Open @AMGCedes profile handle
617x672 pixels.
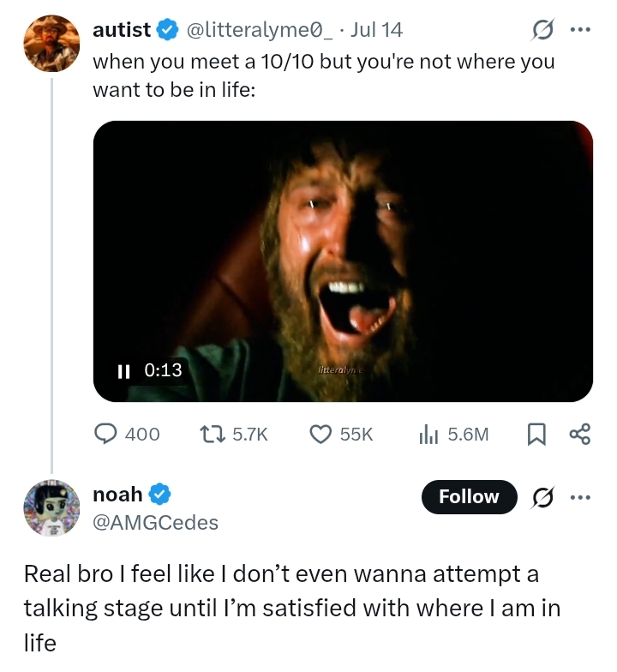[x=156, y=523]
